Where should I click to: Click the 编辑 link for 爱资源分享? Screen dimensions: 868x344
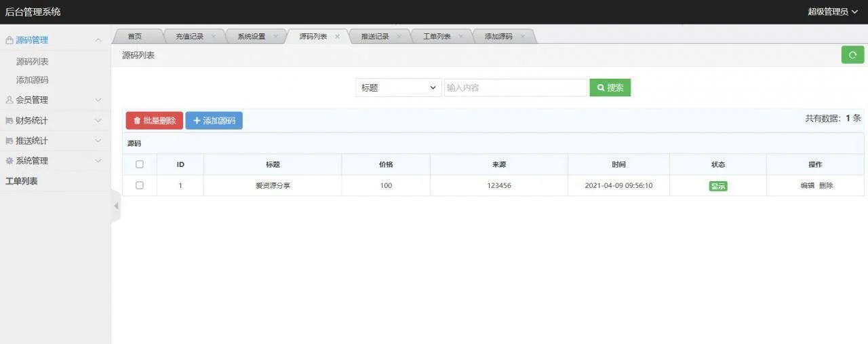tap(807, 186)
